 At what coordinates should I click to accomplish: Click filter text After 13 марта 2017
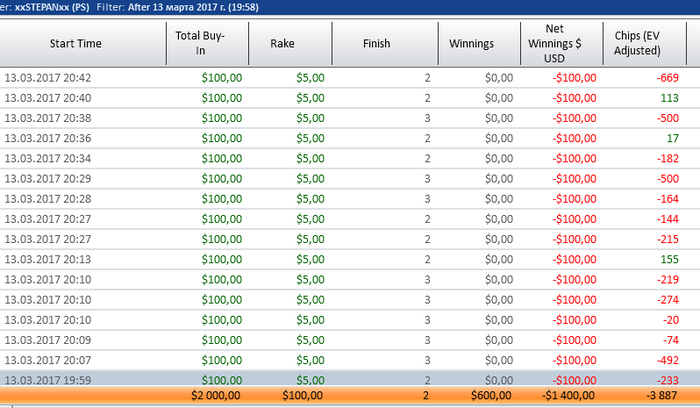point(193,7)
